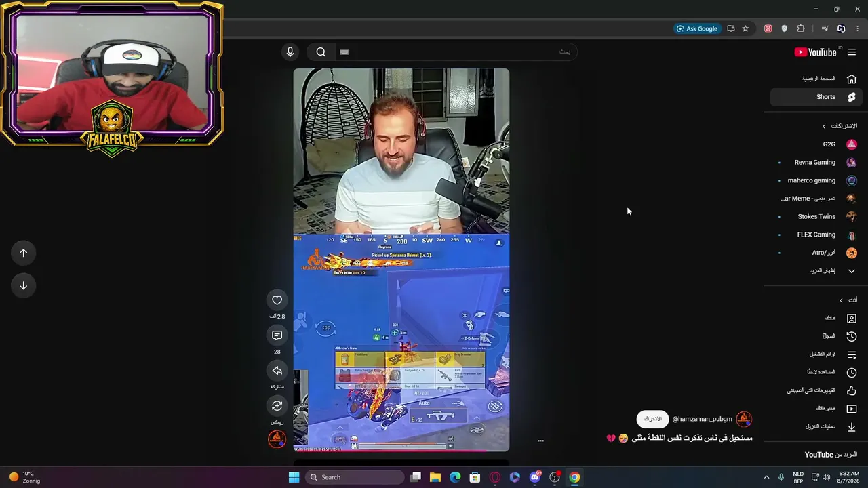Select Shorts in the sidebar

pyautogui.click(x=816, y=97)
